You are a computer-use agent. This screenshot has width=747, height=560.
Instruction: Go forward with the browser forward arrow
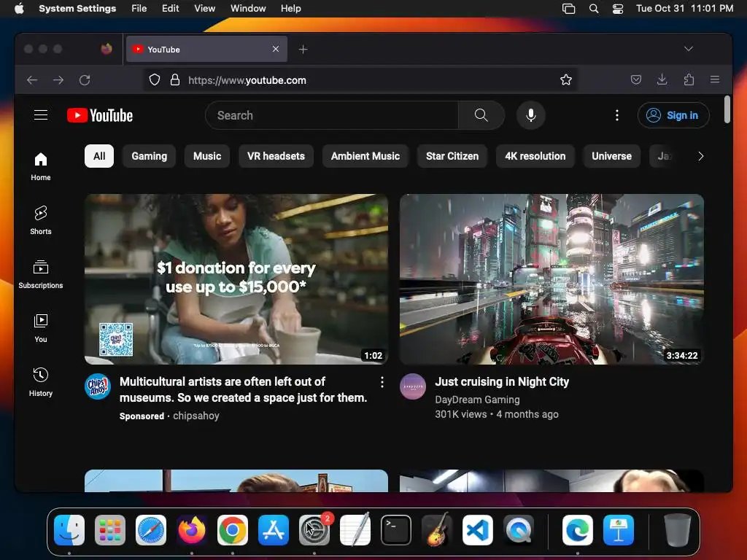[x=58, y=80]
